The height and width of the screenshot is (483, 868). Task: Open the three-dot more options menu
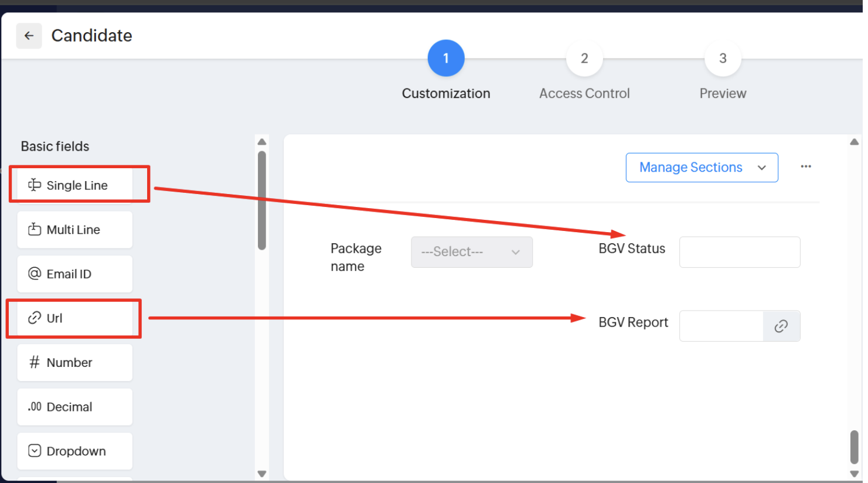[806, 166]
